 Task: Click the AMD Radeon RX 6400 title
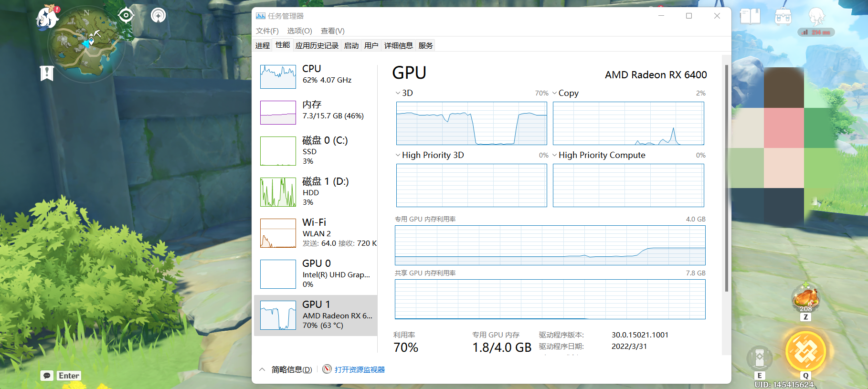pyautogui.click(x=656, y=75)
